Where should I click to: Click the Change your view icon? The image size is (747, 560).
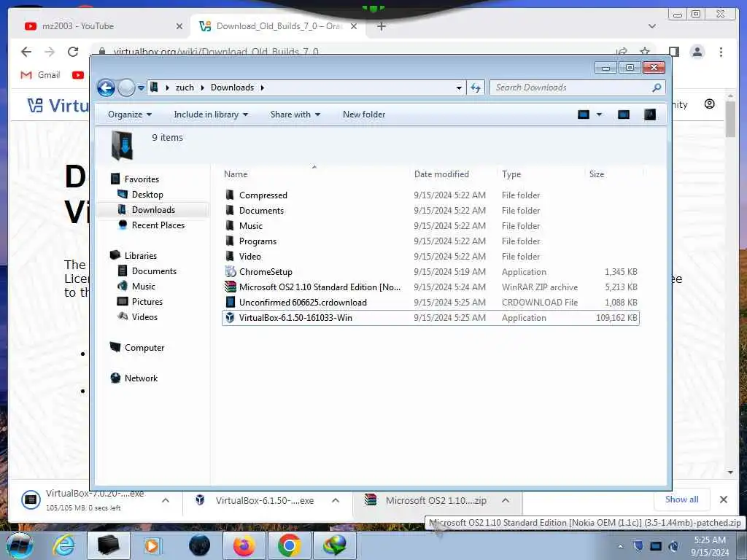[584, 114]
